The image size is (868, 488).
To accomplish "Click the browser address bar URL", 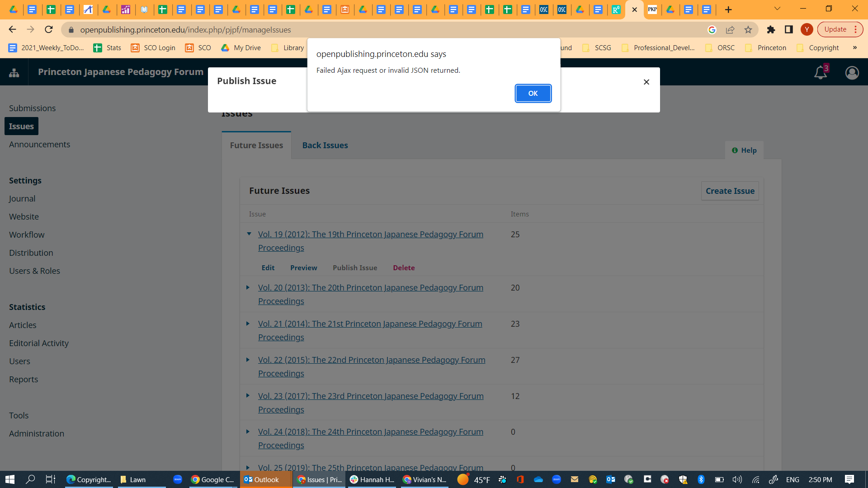I will tap(185, 29).
